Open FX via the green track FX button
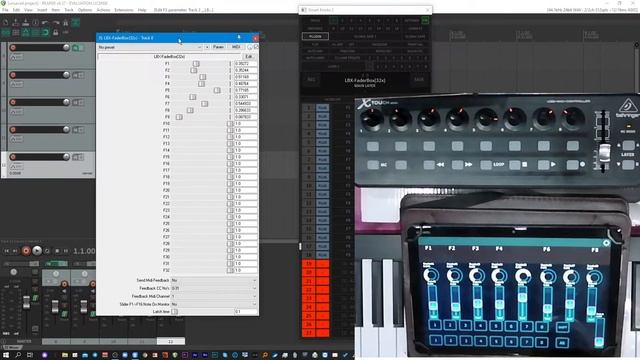 tap(76, 48)
